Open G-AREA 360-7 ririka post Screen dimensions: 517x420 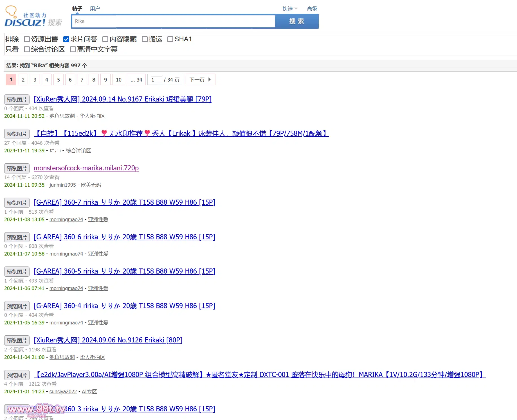click(x=124, y=202)
